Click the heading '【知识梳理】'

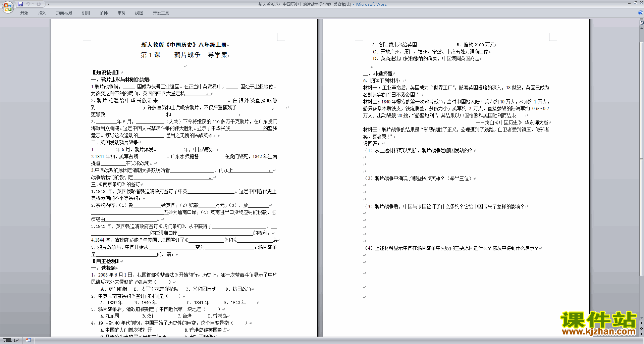[x=105, y=72]
